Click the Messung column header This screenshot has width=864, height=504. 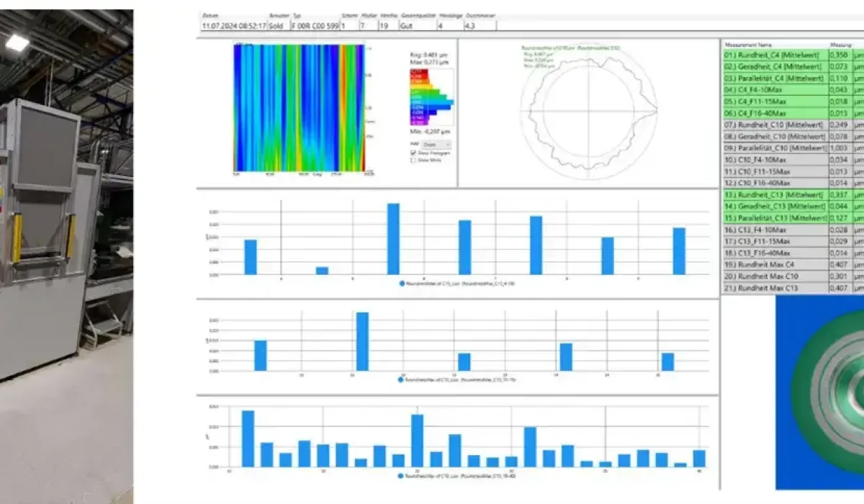[840, 44]
